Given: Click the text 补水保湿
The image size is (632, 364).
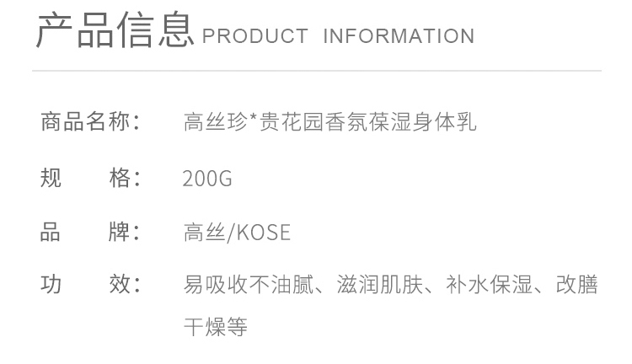Looking at the screenshot, I should pos(490,285).
